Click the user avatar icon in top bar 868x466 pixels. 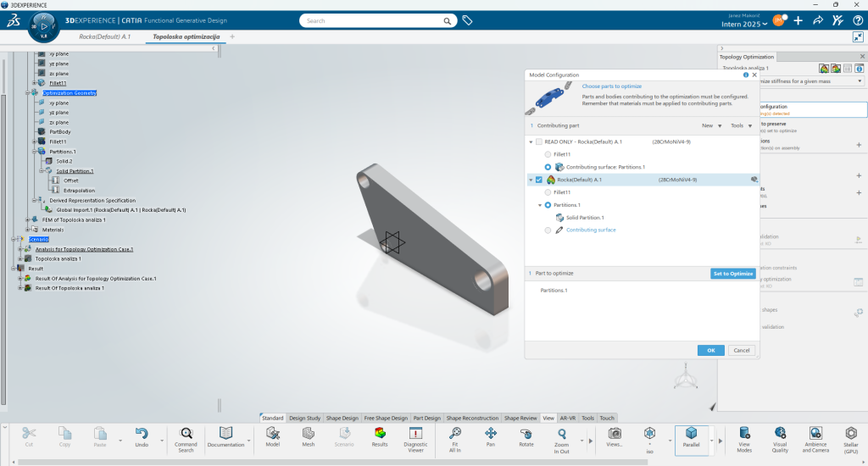pos(779,20)
